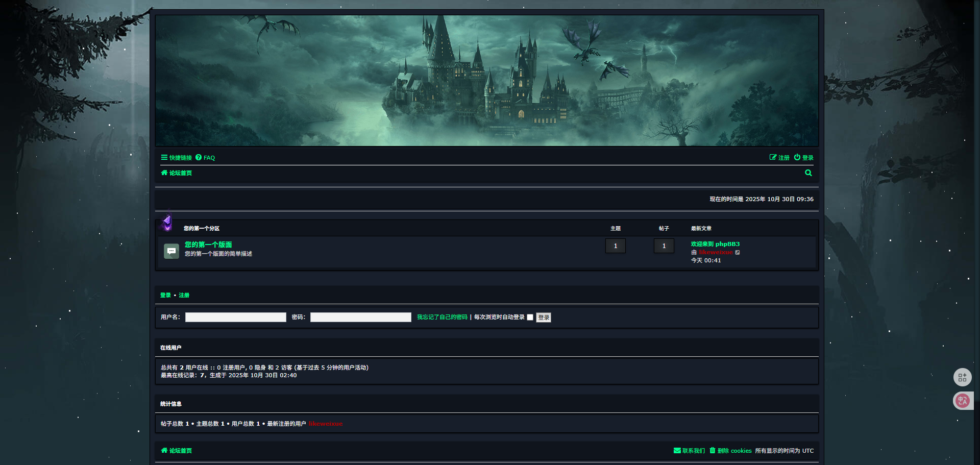The width and height of the screenshot is (980, 465).
Task: Click the search magnifier icon
Action: point(808,173)
